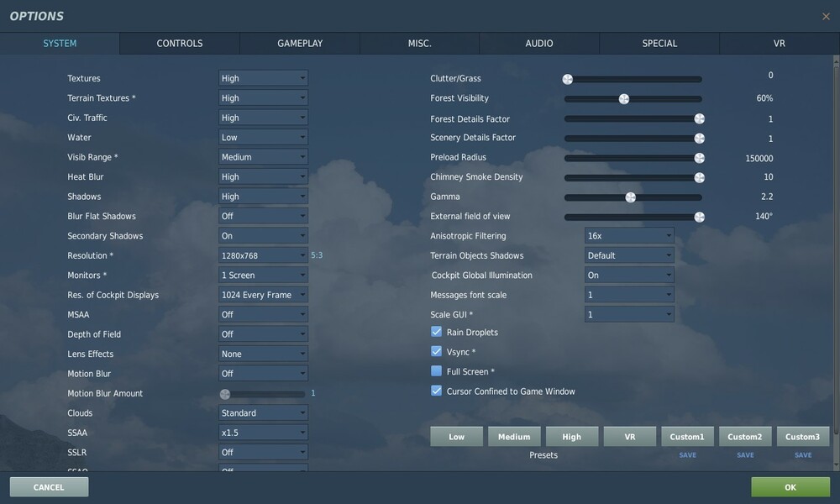Expand the Scale GUI dropdown

tap(629, 314)
